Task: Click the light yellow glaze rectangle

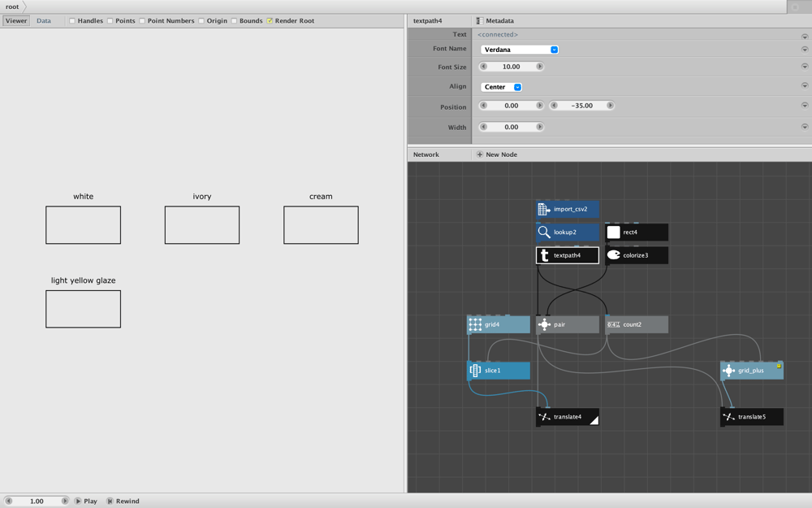Action: 84,309
